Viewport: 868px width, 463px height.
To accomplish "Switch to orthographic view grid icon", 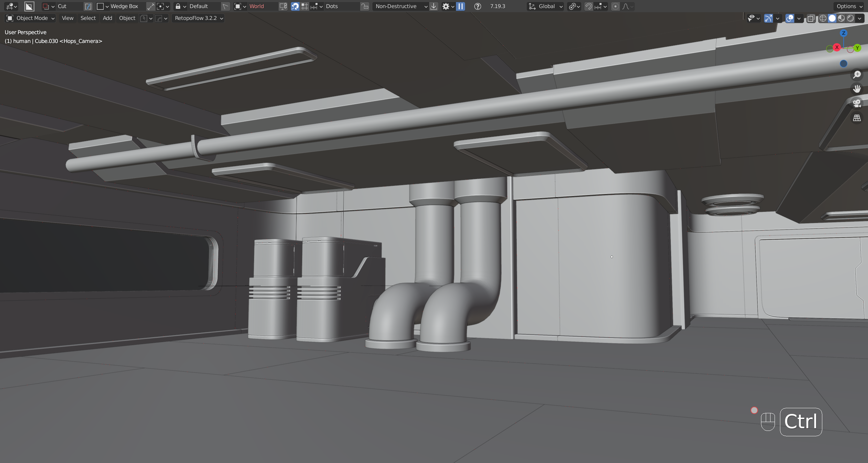I will point(857,118).
